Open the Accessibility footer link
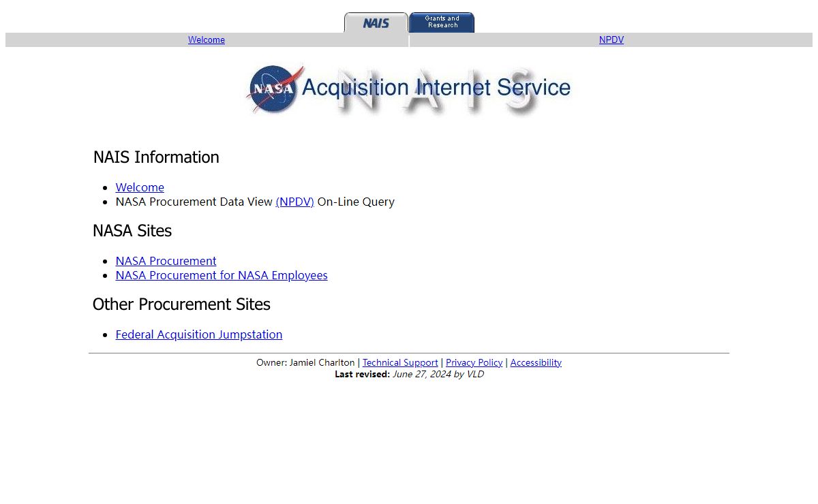This screenshot has width=818, height=504. pos(536,362)
